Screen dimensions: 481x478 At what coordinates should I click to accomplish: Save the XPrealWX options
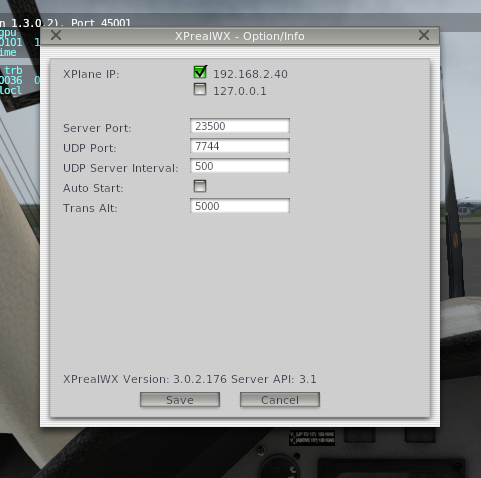coord(180,400)
